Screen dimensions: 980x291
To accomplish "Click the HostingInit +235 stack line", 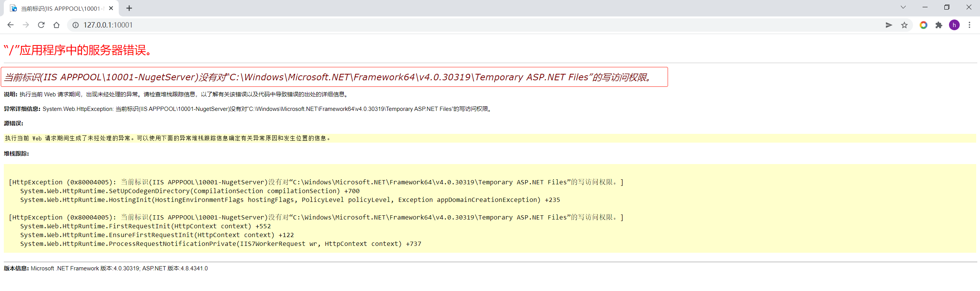I will click(290, 200).
